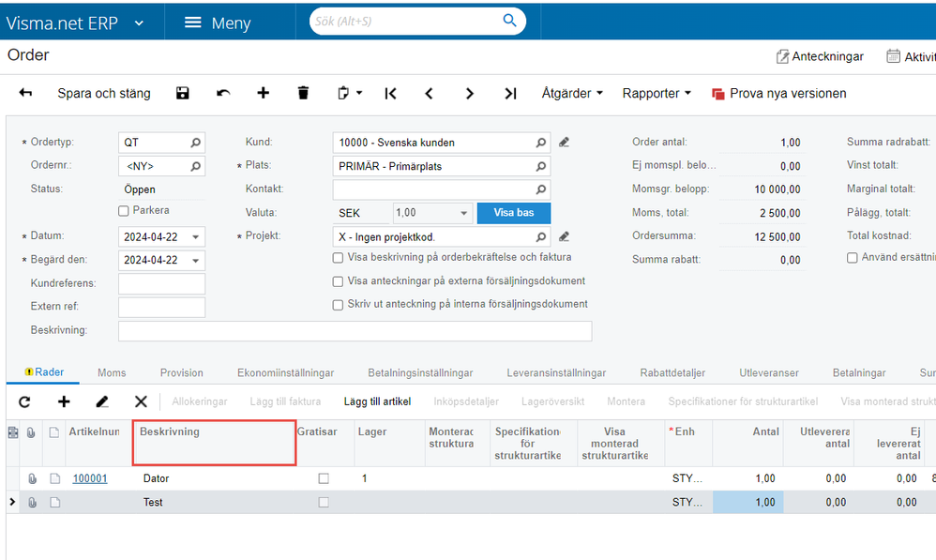Add new order with plus icon
936x560 pixels.
(264, 93)
